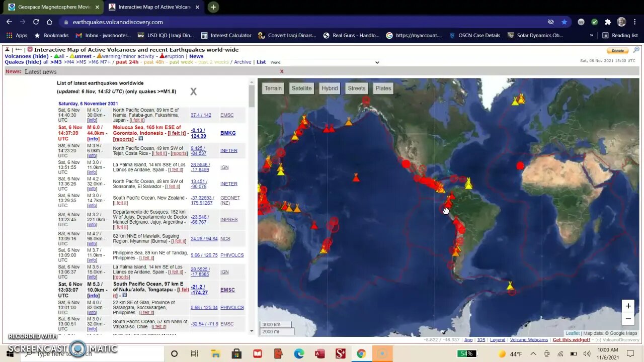This screenshot has width=644, height=362.
Task: Zoom in on the map
Action: coord(628,306)
